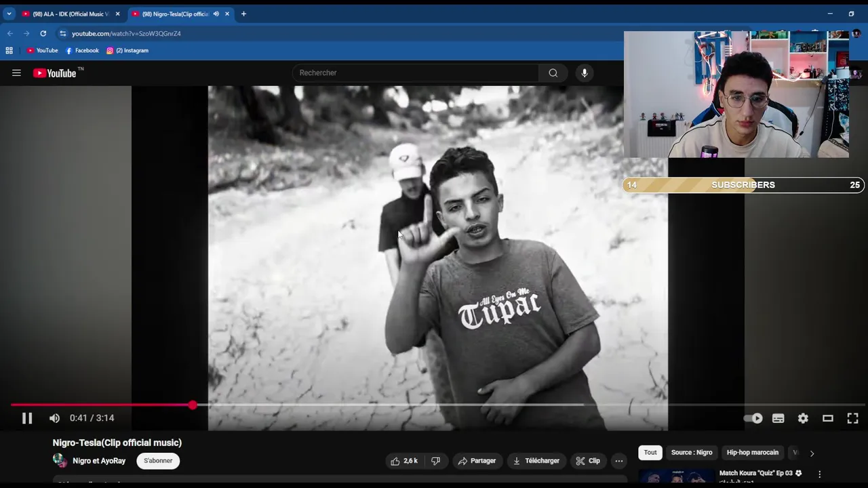Close the Nigro-Tesla tab
This screenshot has height=488, width=868.
227,14
